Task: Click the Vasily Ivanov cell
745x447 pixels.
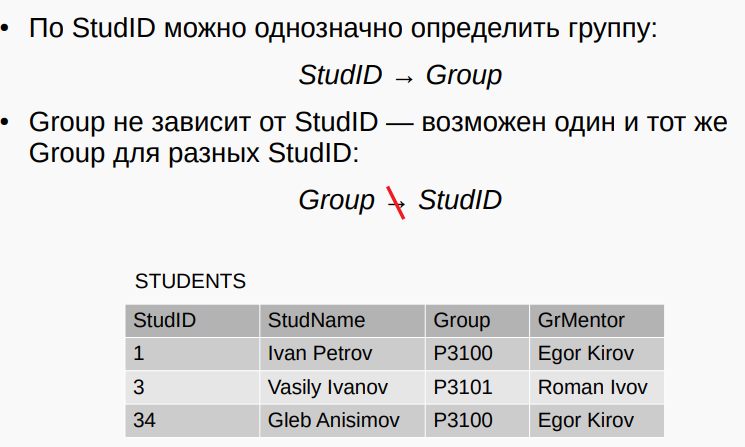Action: [x=342, y=387]
